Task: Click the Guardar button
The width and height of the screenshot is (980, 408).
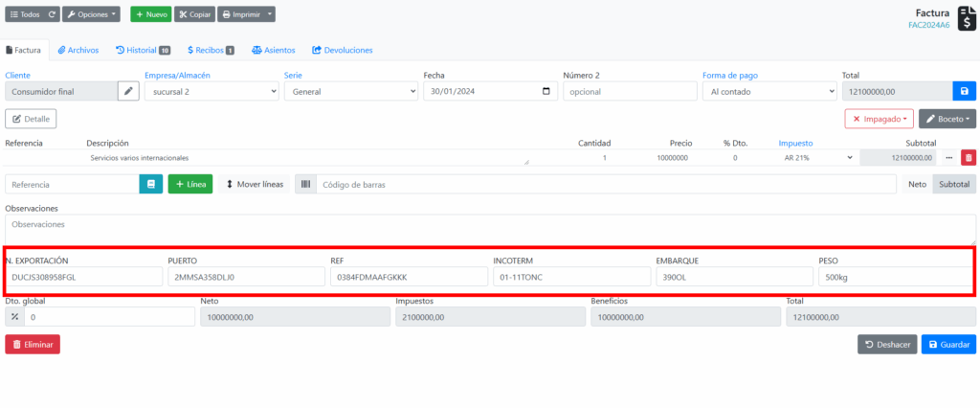Action: (x=948, y=344)
